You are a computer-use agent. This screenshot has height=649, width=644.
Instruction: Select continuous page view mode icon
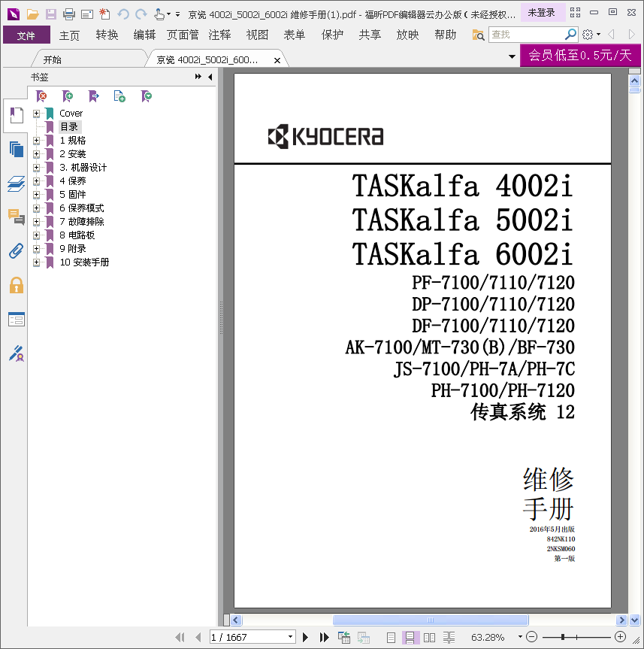[x=410, y=638]
